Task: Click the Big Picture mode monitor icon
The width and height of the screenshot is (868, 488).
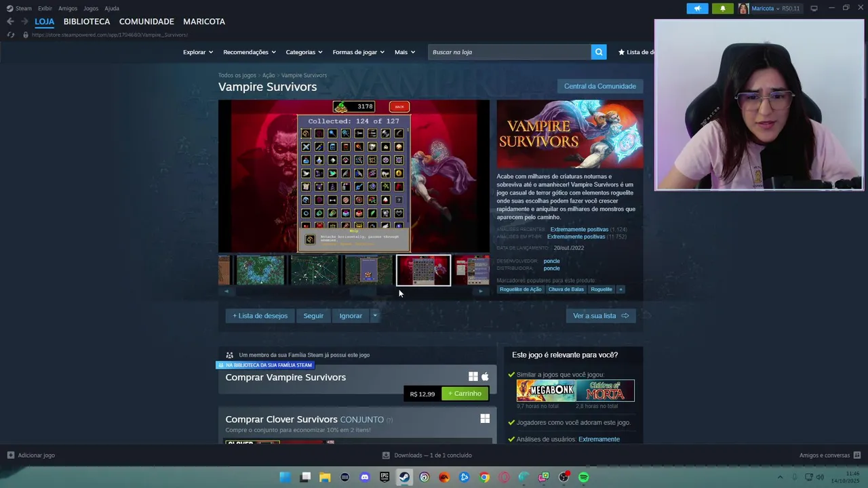Action: pyautogui.click(x=814, y=8)
